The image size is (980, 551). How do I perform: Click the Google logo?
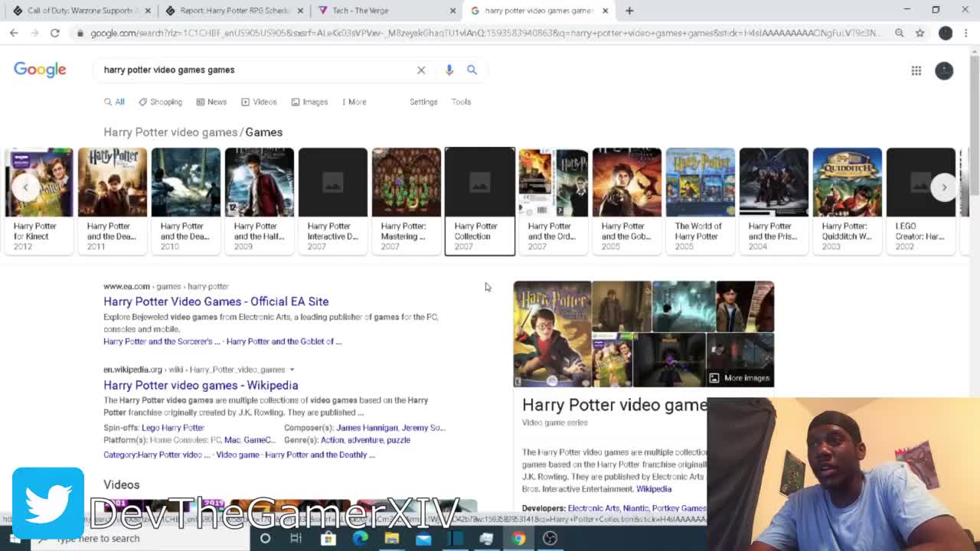coord(40,70)
